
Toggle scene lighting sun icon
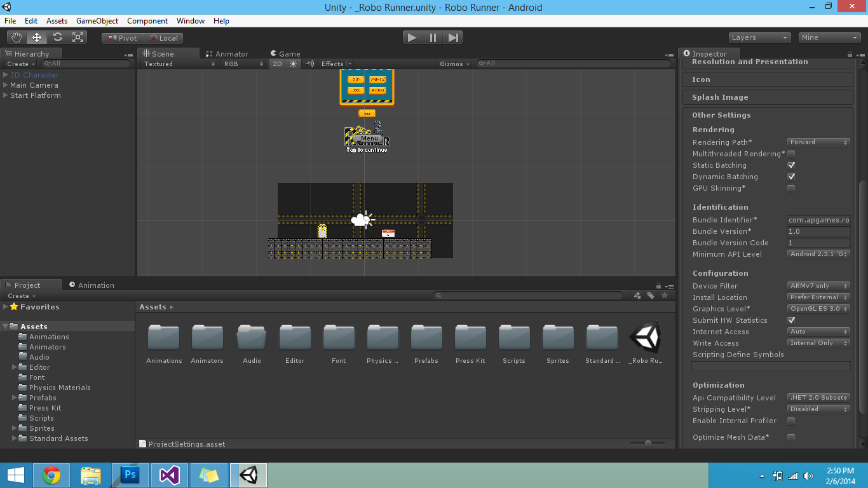tap(293, 64)
